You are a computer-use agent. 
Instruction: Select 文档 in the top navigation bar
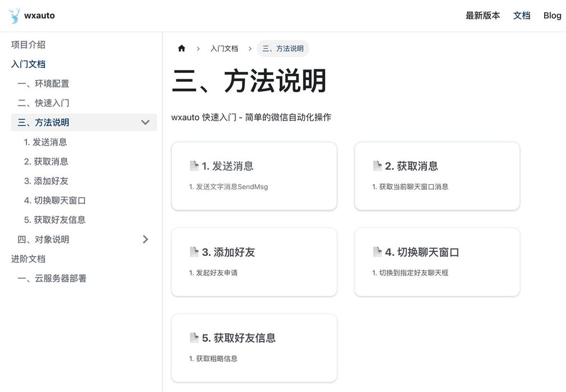click(x=522, y=16)
